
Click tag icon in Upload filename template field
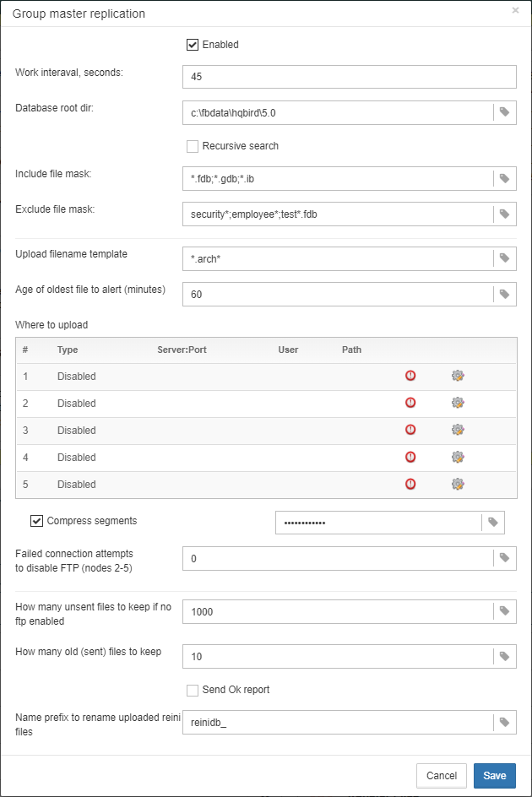point(504,258)
